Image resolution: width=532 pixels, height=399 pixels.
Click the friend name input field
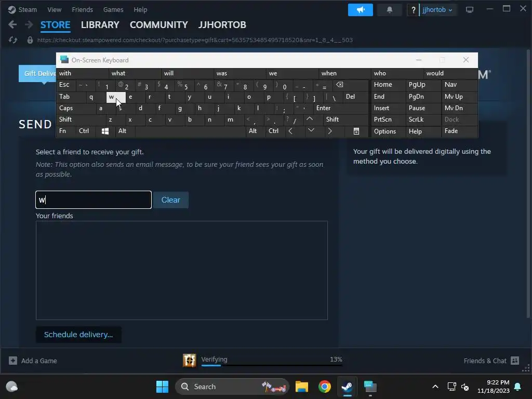94,200
